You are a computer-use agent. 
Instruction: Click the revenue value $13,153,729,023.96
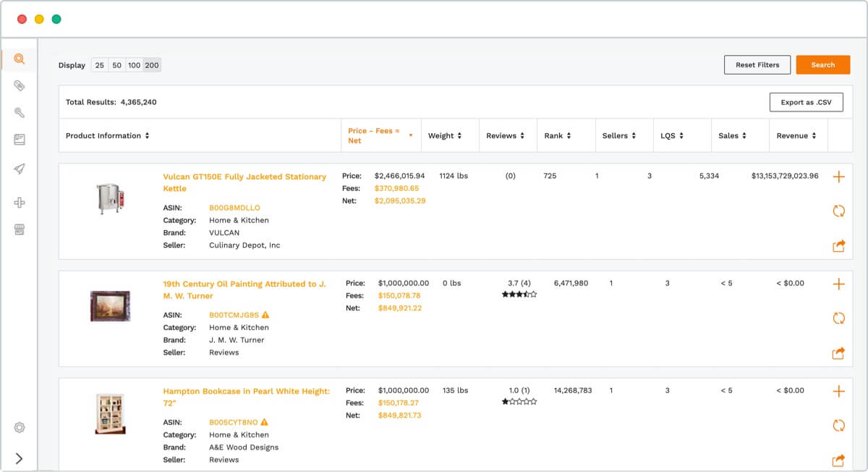click(785, 176)
